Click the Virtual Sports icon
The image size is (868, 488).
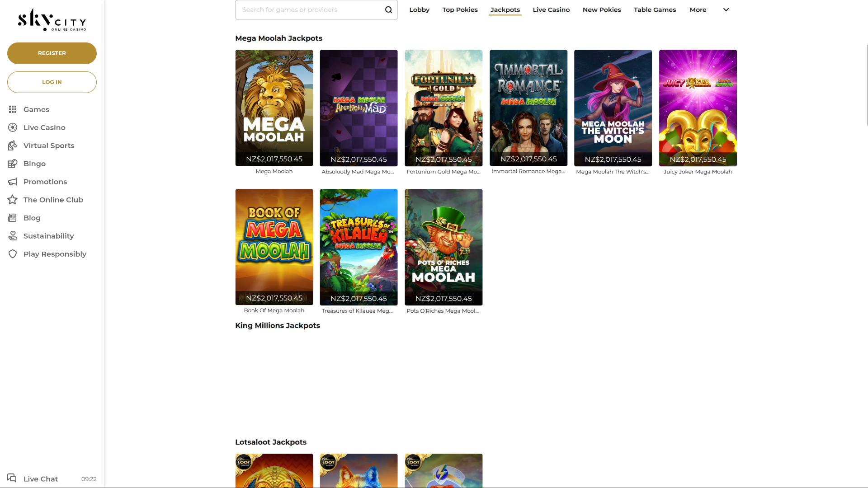click(x=12, y=145)
